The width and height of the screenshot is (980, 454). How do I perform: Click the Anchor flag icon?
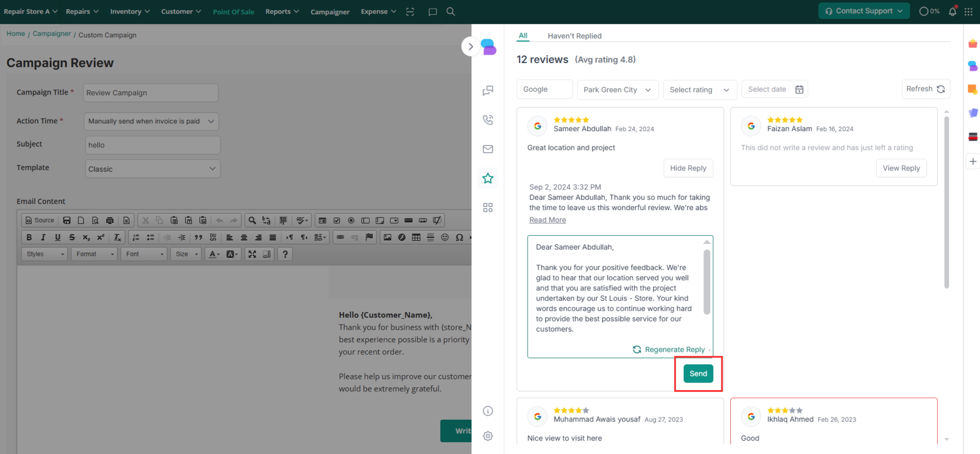(x=369, y=238)
